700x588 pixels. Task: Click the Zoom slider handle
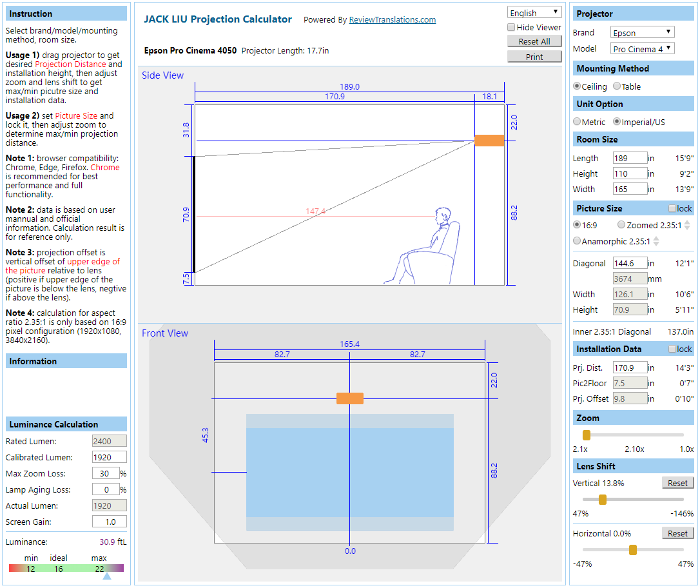(587, 435)
